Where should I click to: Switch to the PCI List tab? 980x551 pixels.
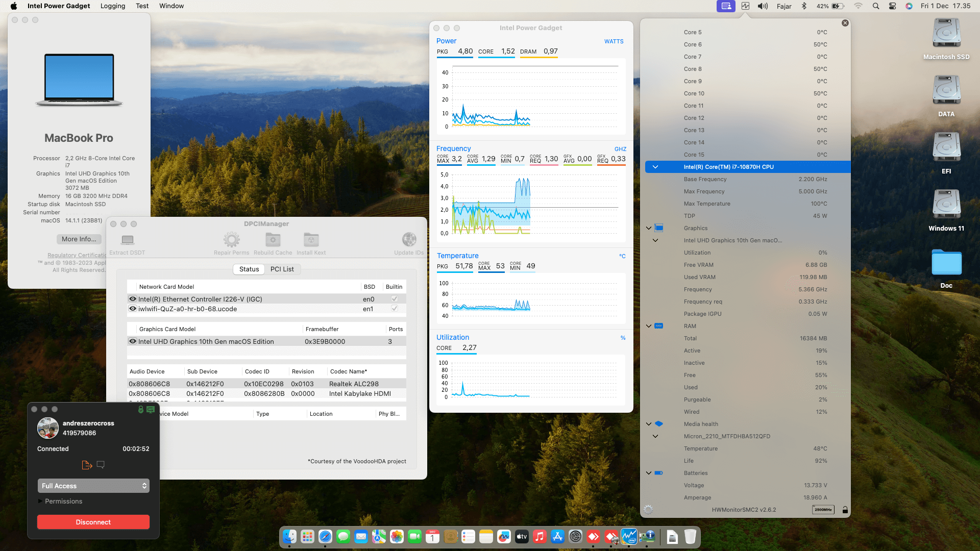click(x=282, y=269)
